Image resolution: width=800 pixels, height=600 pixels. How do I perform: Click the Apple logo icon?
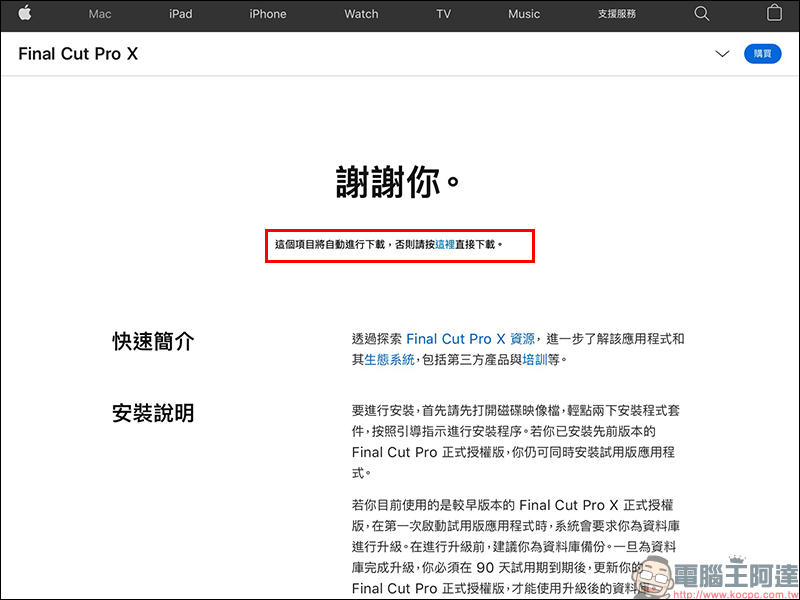(25, 13)
